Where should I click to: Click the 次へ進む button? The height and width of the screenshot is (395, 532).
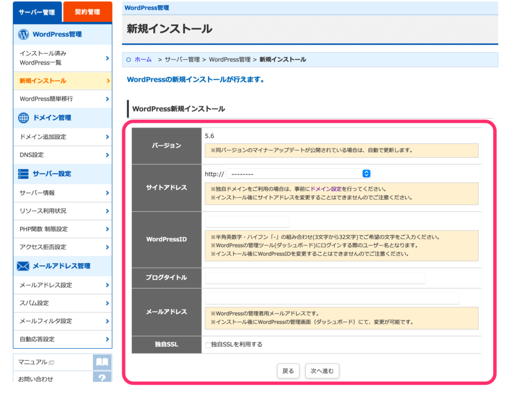(322, 371)
